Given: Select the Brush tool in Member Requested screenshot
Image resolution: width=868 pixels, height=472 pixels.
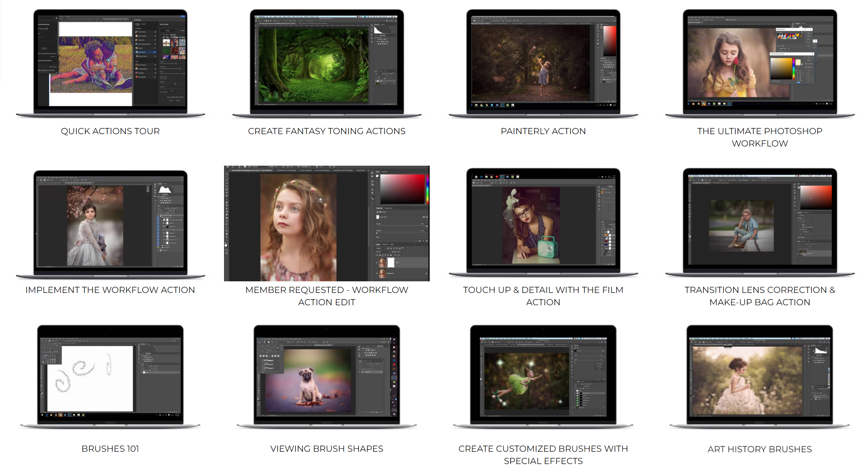Looking at the screenshot, I should coord(227,199).
